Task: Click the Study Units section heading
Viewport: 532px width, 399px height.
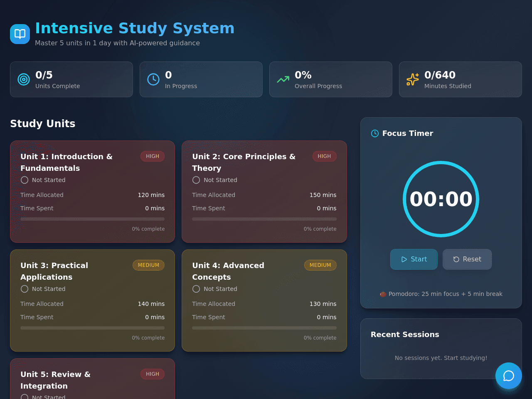Action: (x=43, y=124)
